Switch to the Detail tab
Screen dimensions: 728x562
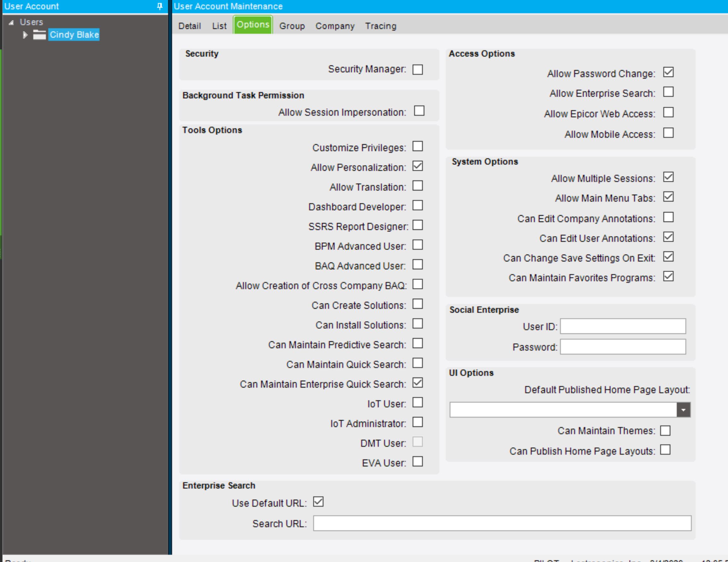click(x=189, y=26)
